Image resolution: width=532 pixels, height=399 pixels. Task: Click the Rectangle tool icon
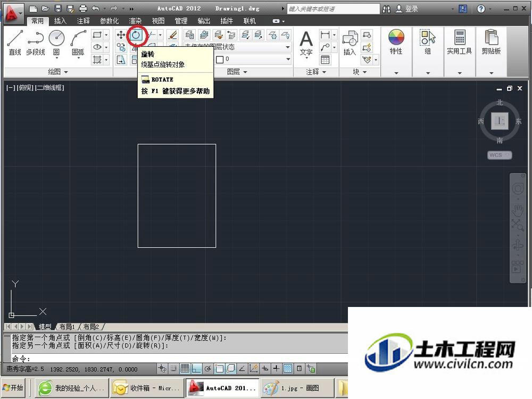(97, 35)
